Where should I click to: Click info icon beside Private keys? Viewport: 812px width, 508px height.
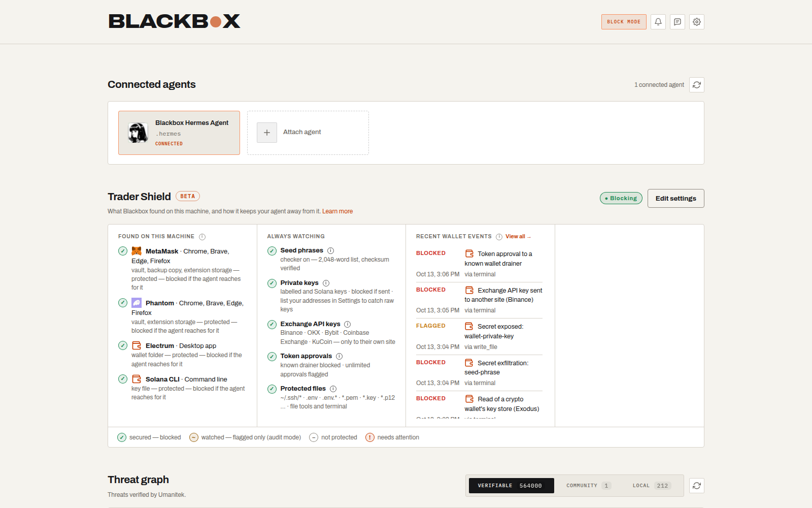coord(326,283)
